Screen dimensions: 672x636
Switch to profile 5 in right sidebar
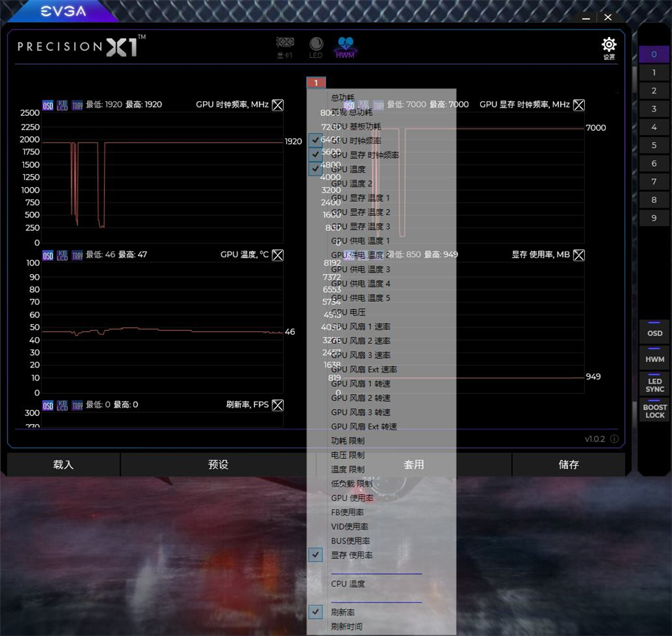pyautogui.click(x=653, y=145)
